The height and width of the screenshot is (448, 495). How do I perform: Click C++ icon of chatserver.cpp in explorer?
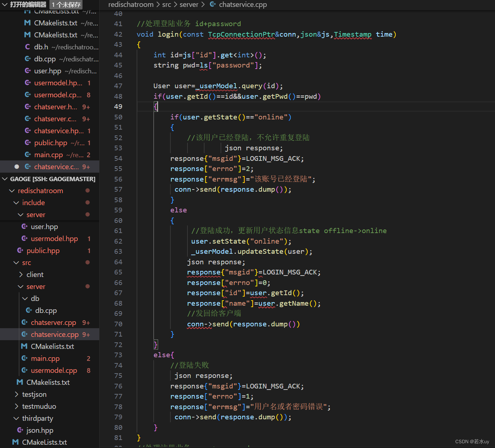coord(24,322)
